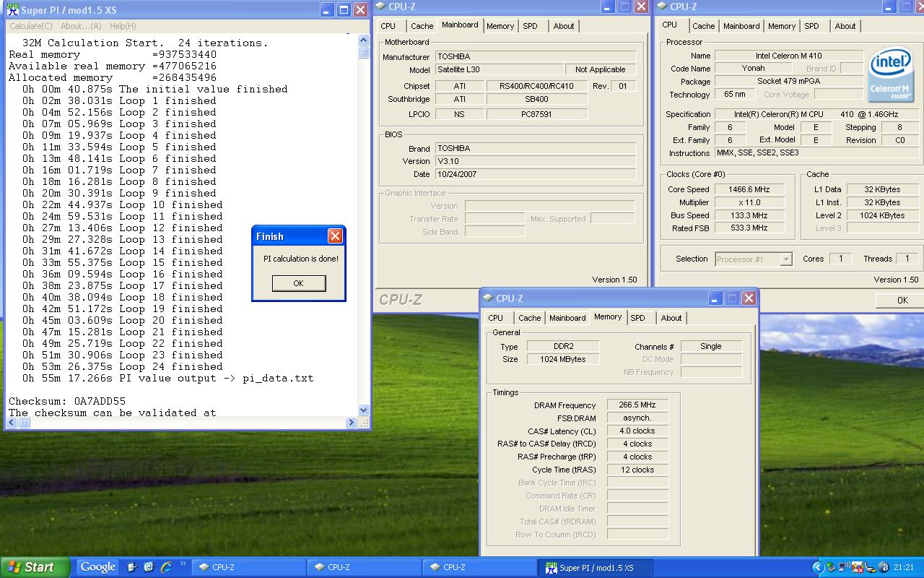Click tray icon with red X

(x=857, y=567)
